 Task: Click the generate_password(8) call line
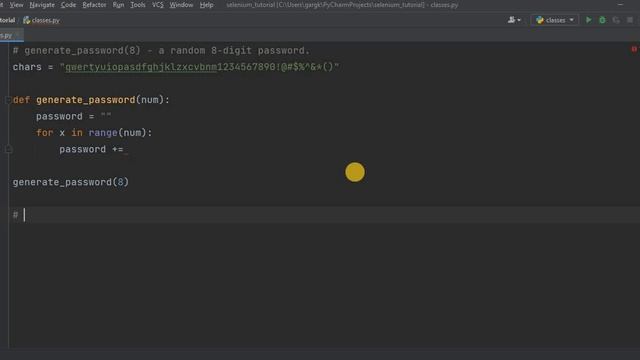71,182
